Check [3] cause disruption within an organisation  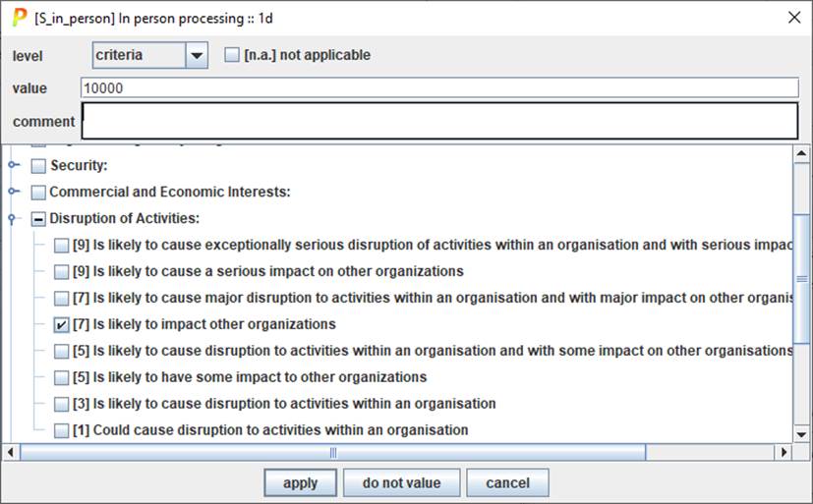62,404
